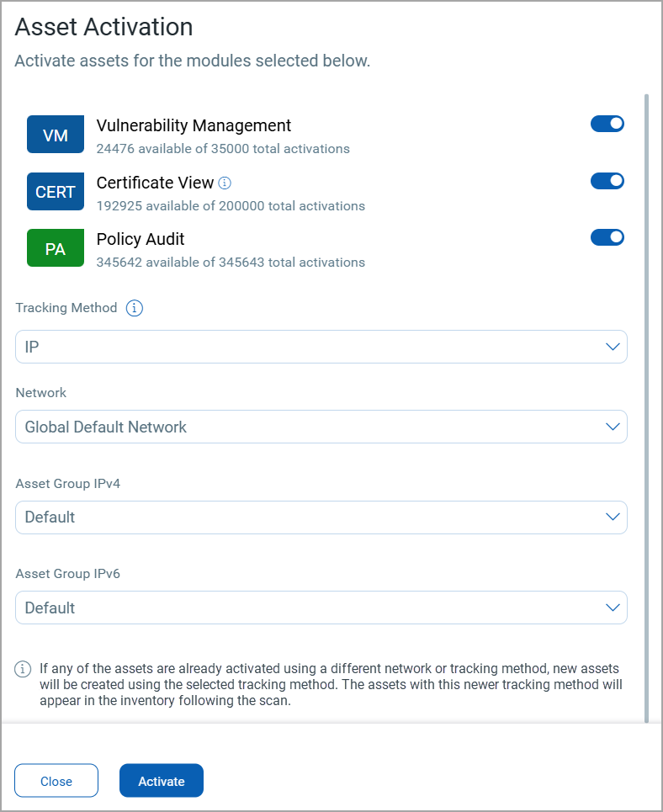Click the info icon beside the activation note
The image size is (663, 812).
pyautogui.click(x=24, y=670)
